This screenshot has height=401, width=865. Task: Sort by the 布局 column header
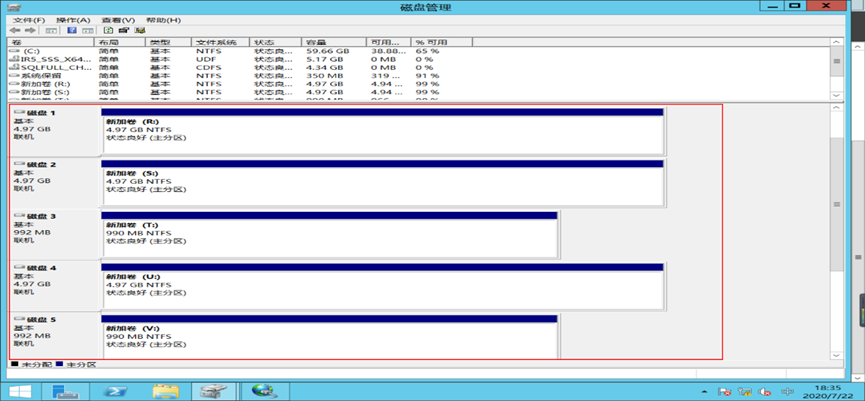point(120,42)
